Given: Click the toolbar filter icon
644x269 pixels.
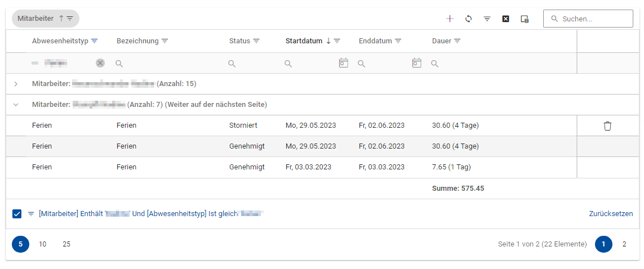Looking at the screenshot, I should 487,19.
